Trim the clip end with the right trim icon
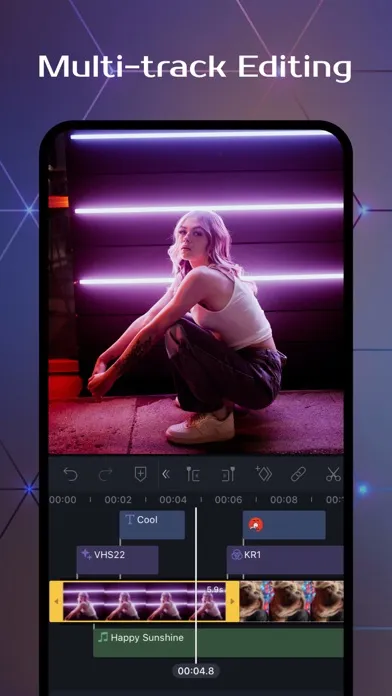Screen dimensions: 392x696 point(228,474)
